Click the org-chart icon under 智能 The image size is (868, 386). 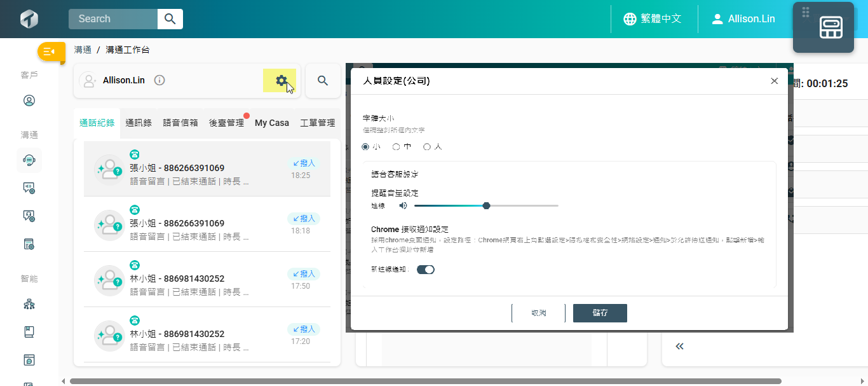click(29, 304)
